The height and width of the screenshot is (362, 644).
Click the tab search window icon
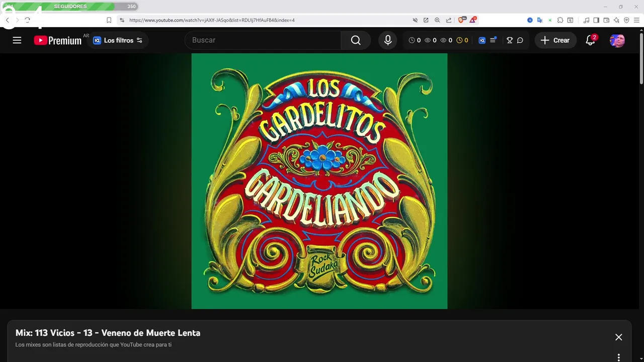570,20
